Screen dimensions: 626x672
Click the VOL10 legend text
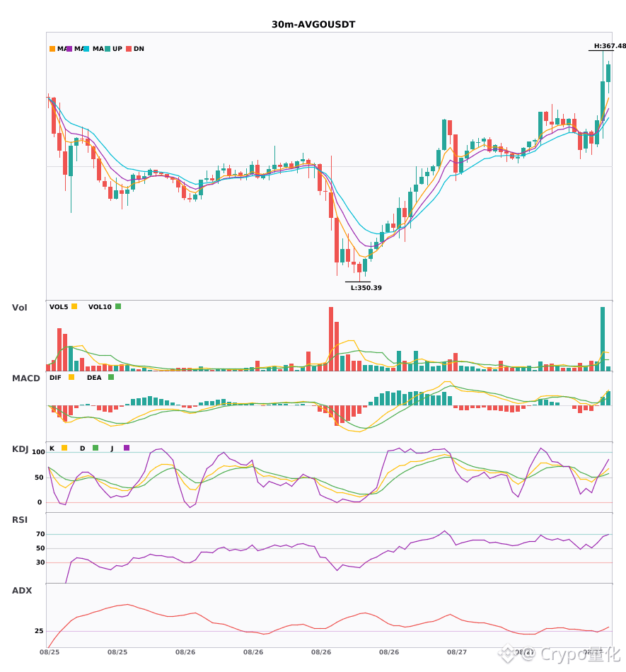pyautogui.click(x=100, y=307)
